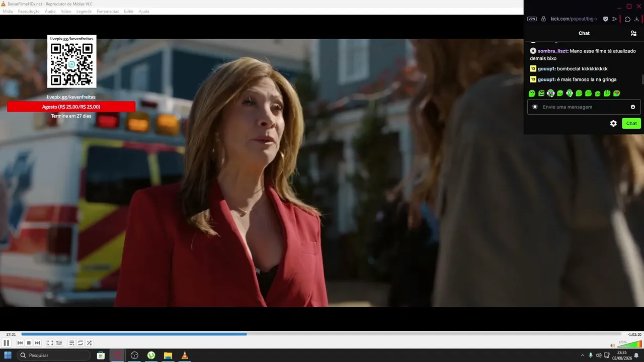Open chat identity badge in message box
Image resolution: width=644 pixels, height=362 pixels.
(535, 107)
